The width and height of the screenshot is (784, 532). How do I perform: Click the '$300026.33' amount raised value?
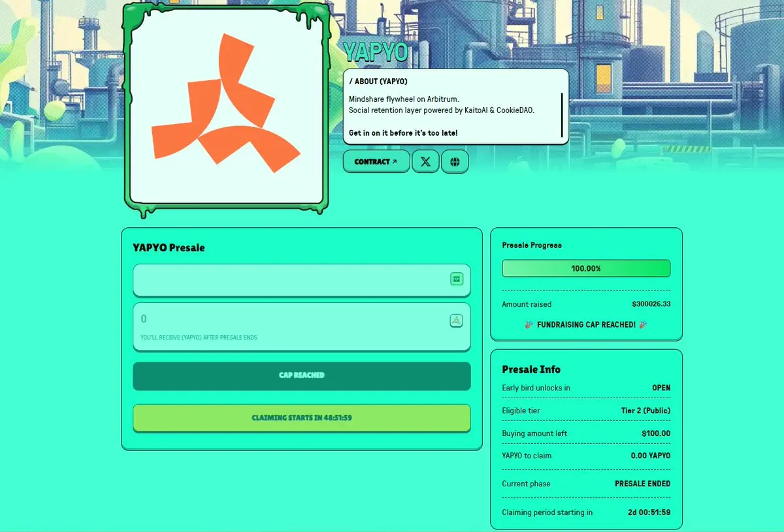point(651,304)
